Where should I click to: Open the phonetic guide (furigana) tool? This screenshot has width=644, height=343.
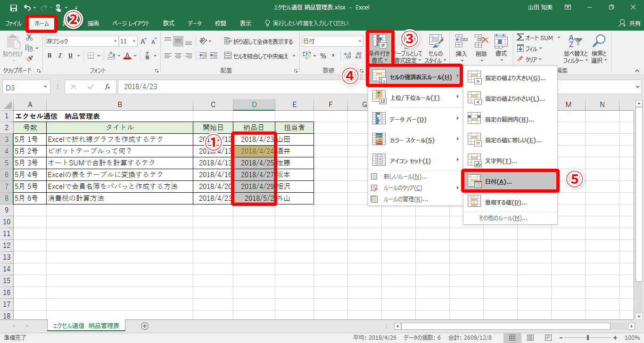pyautogui.click(x=148, y=56)
